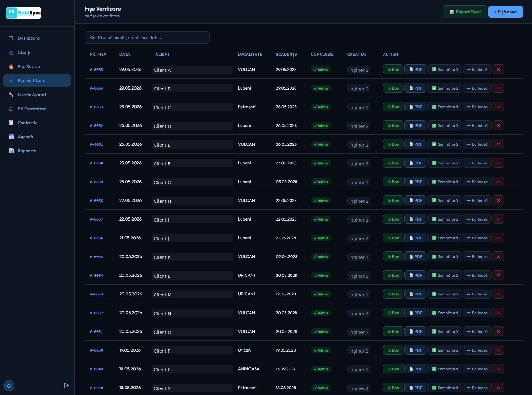Image resolution: width=532 pixels, height=395 pixels.
Task: Click fișa number V-0065
Action: pos(96,70)
